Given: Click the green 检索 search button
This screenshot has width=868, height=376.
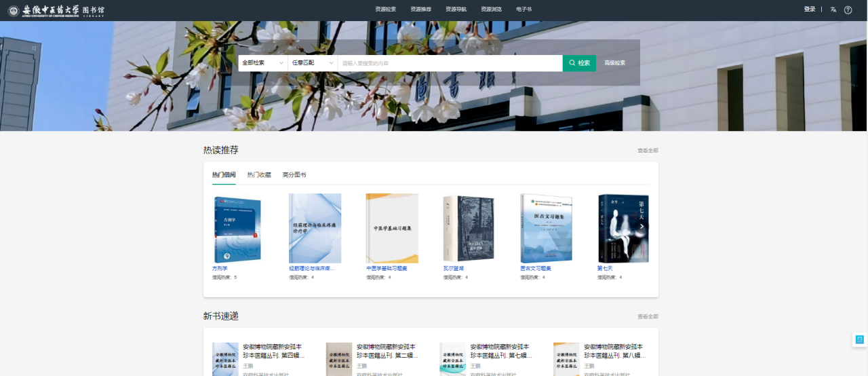Looking at the screenshot, I should coord(579,63).
